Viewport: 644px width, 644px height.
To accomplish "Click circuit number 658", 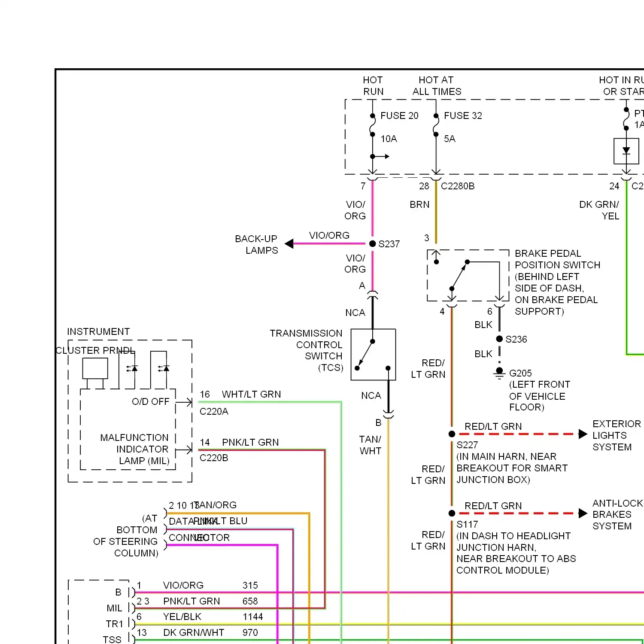I will [x=250, y=601].
